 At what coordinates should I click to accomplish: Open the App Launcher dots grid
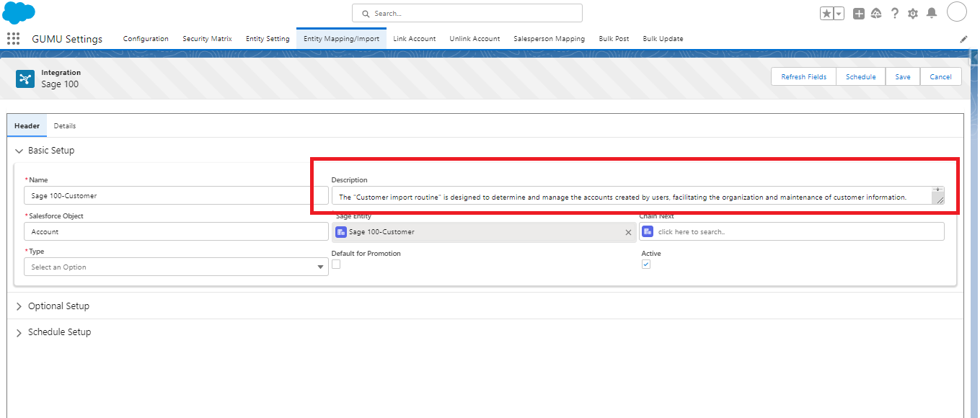click(13, 39)
